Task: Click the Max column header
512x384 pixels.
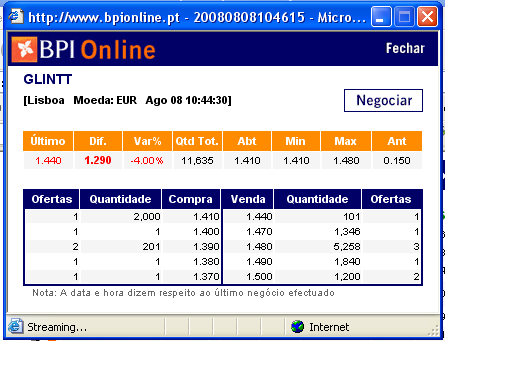Action: tap(346, 141)
